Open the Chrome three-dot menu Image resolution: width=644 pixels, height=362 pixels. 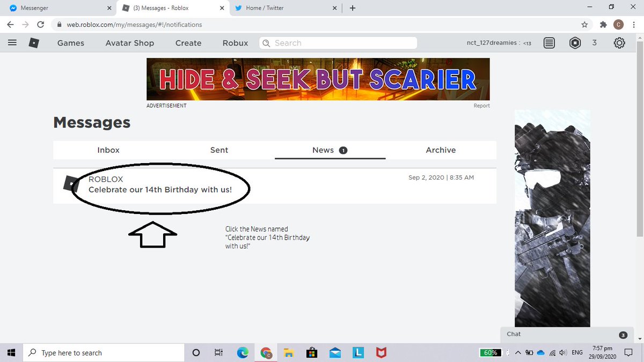[634, 25]
